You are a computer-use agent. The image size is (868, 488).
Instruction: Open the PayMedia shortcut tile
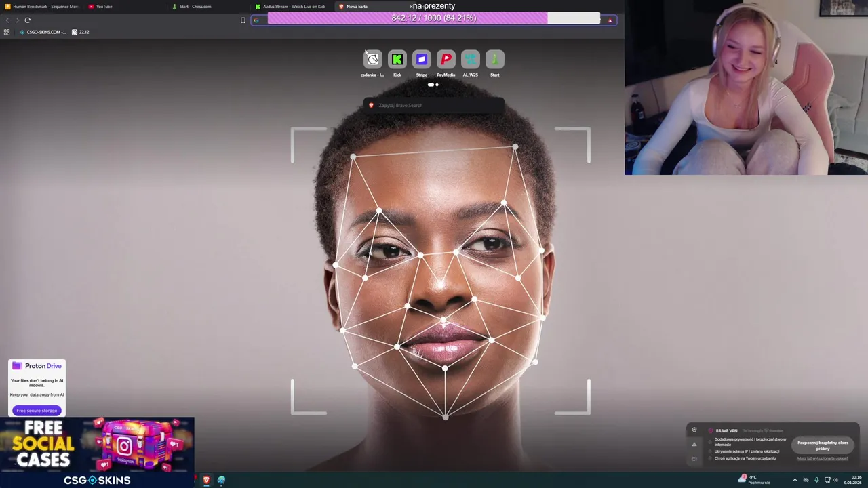pos(446,60)
